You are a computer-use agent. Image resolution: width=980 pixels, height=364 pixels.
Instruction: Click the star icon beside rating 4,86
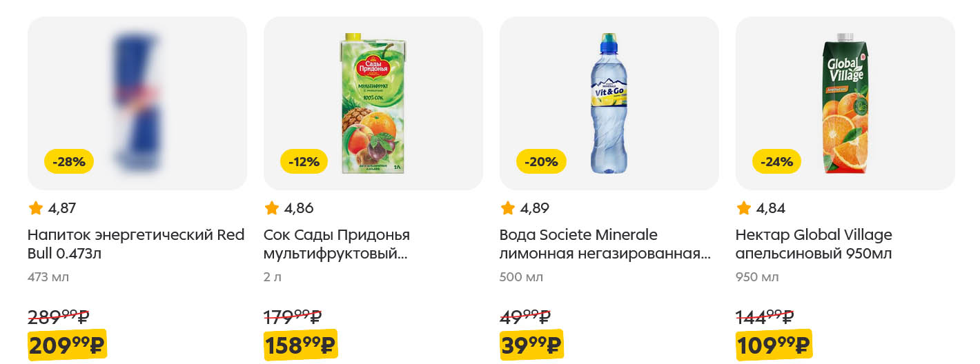click(272, 208)
